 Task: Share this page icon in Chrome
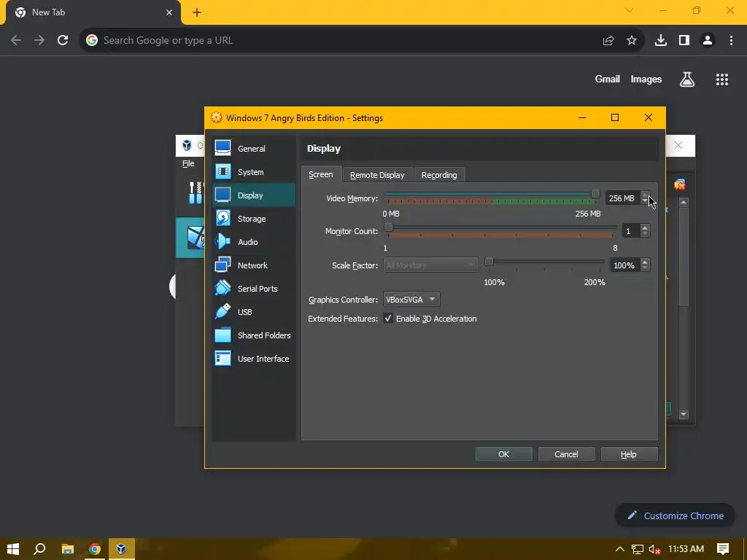coord(608,41)
